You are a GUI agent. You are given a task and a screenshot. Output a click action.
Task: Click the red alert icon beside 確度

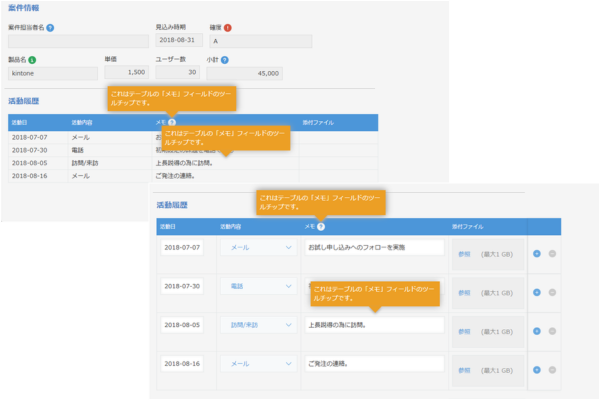click(227, 27)
